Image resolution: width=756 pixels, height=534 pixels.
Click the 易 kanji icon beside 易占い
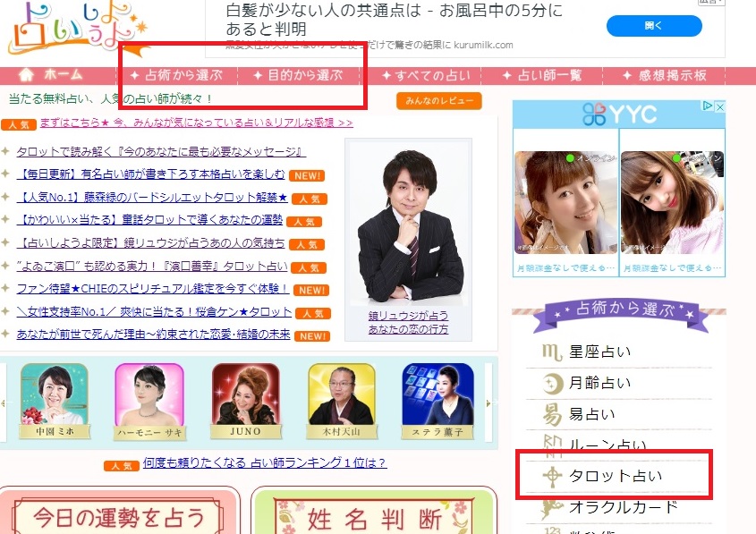click(x=552, y=415)
